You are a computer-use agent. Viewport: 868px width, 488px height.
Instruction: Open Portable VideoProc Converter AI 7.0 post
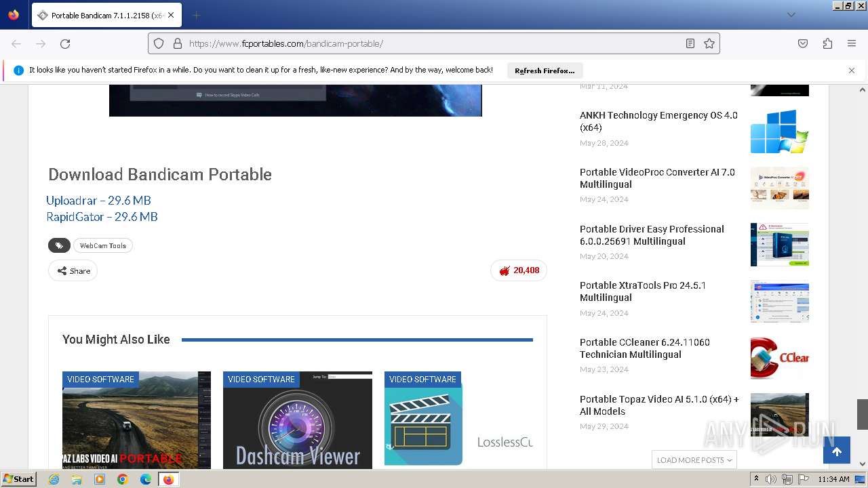pos(657,178)
